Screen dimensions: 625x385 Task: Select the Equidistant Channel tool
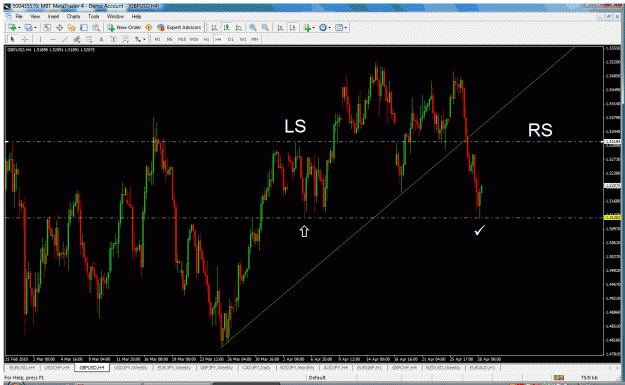[77, 39]
